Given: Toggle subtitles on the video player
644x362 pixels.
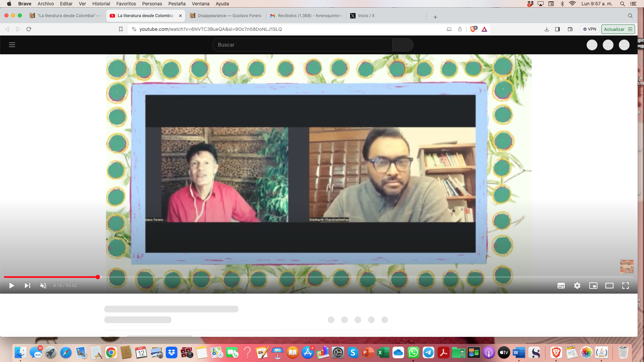Looking at the screenshot, I should (x=561, y=286).
